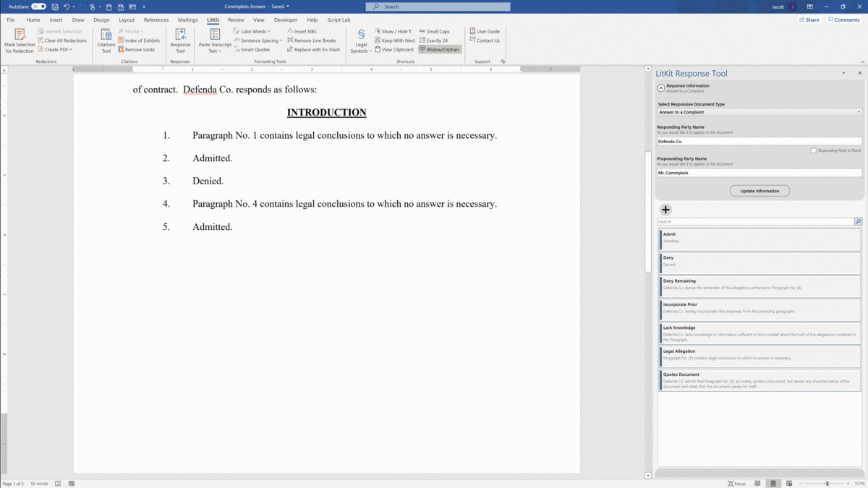Click Exactly 24 line spacing
Screen dimensions: 868x488
pyautogui.click(x=433, y=40)
